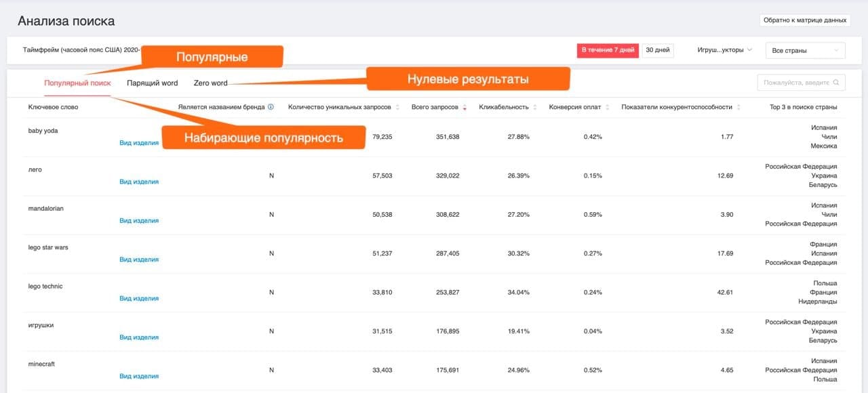Open Вид изделия link for лего
868x393 pixels.
pos(139,182)
